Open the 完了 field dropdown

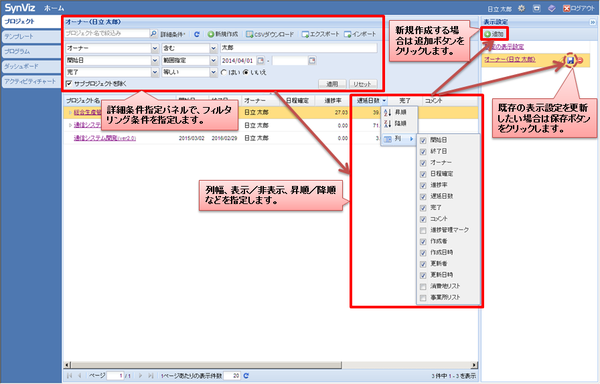click(x=155, y=72)
